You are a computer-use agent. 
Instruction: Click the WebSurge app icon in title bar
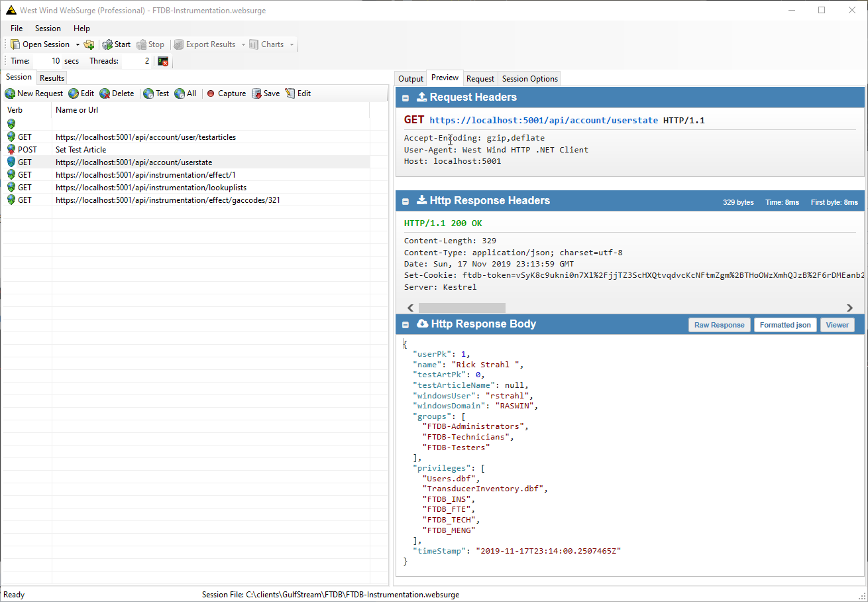pos(11,10)
